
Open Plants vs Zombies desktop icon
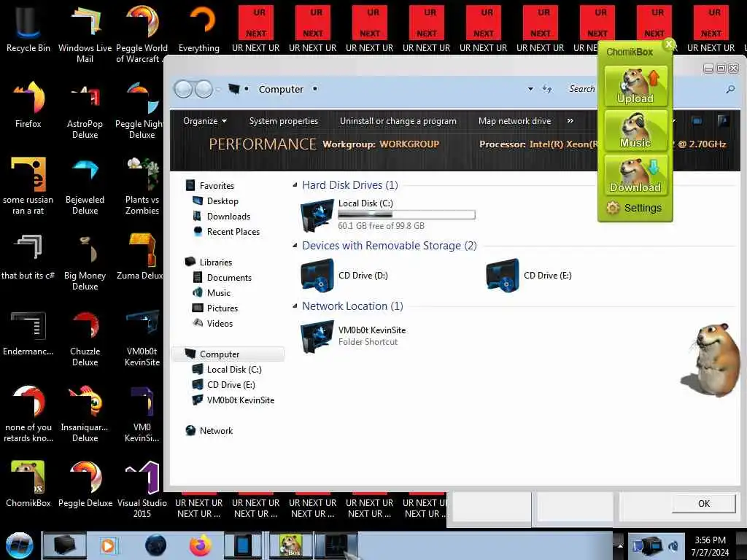142,185
